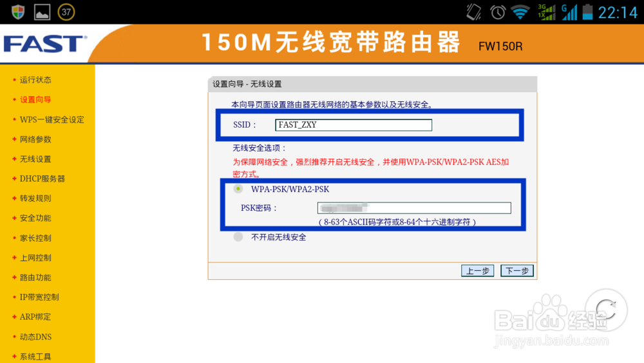
Task: Tap the 22:14 clock in status bar
Action: (x=618, y=13)
